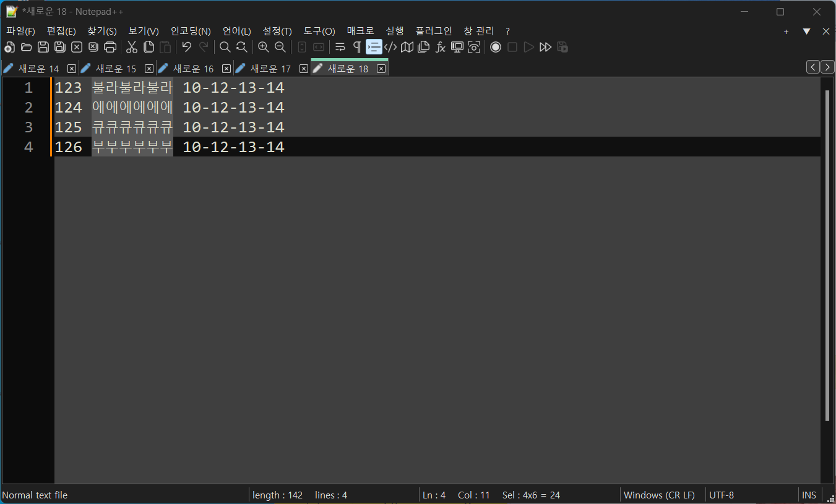Open user defined language icon

click(390, 47)
